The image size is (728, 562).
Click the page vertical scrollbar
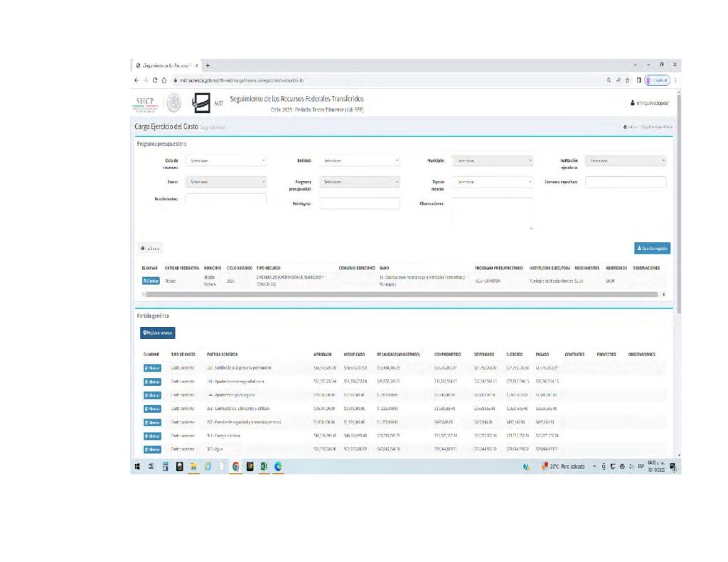tap(679, 204)
